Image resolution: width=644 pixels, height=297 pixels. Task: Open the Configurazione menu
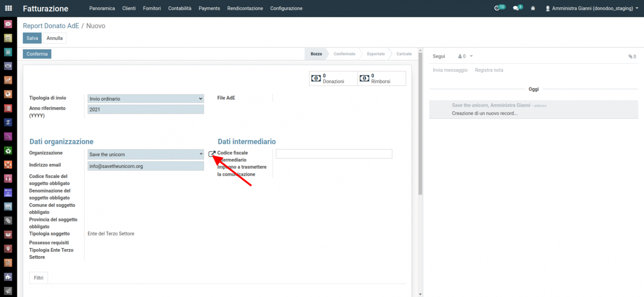tap(286, 8)
